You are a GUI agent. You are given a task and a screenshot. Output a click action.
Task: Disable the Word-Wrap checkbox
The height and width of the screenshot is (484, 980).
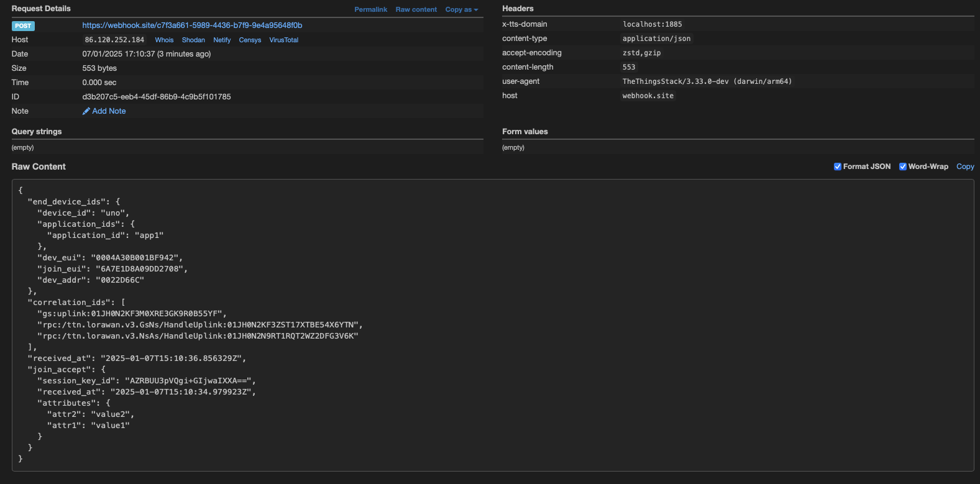pos(903,167)
